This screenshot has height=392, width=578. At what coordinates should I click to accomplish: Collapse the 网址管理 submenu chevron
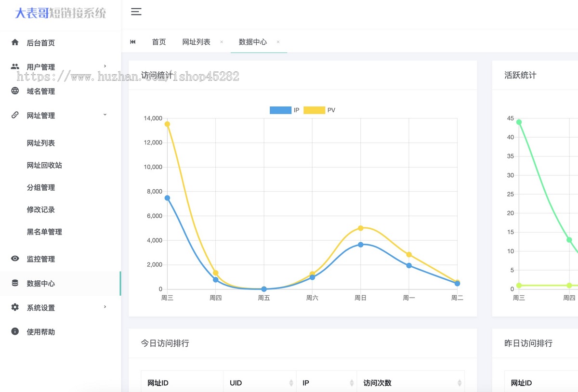click(105, 114)
